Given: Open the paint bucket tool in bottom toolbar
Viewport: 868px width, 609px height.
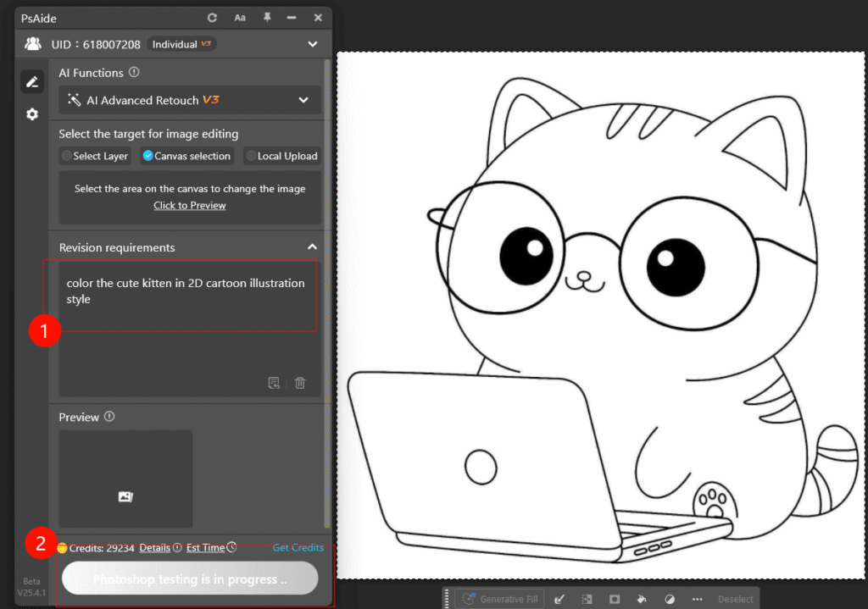Looking at the screenshot, I should [641, 599].
